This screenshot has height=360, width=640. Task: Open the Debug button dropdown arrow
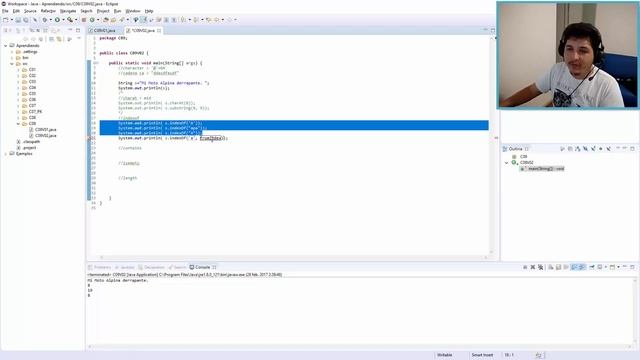(x=50, y=20)
